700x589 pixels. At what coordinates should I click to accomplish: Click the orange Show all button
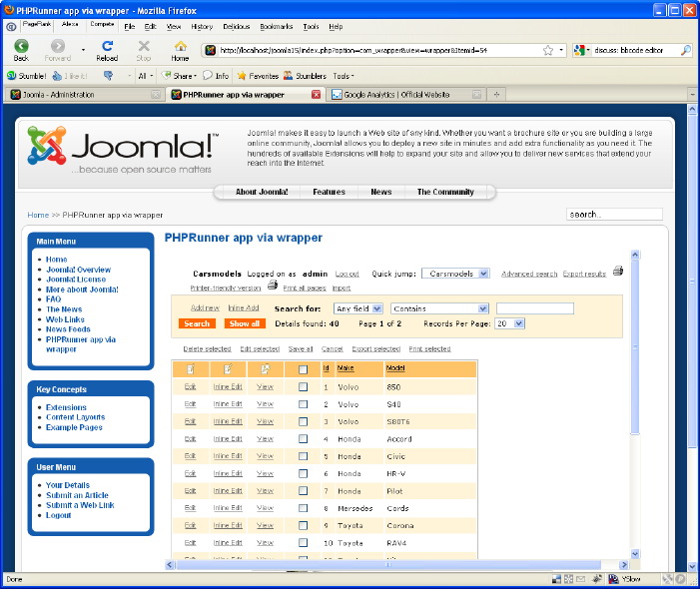tap(244, 323)
